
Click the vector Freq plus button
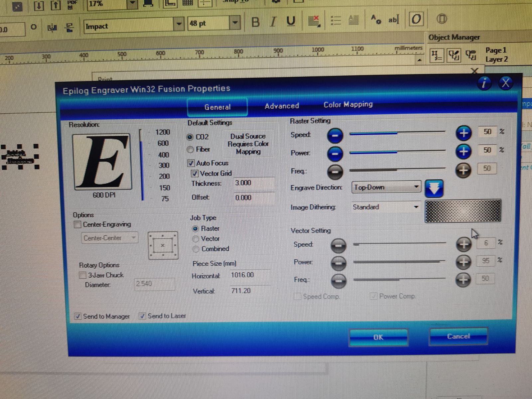(x=464, y=279)
